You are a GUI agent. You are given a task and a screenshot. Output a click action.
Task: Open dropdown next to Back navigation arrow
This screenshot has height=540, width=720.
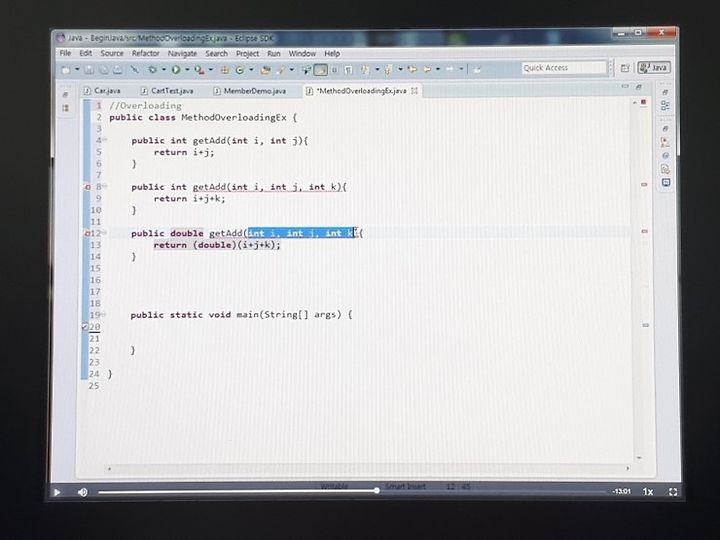click(x=438, y=69)
